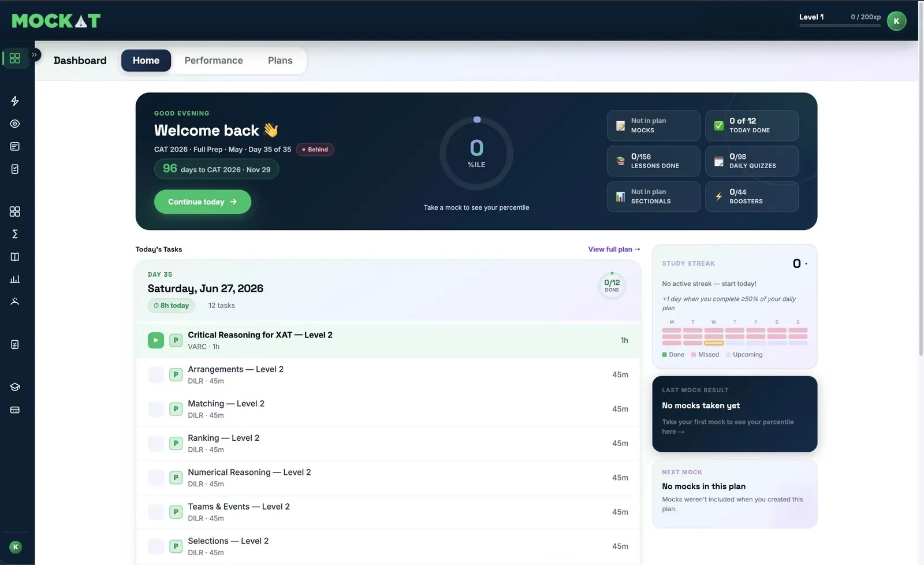Click the Today Done stat card
The width and height of the screenshot is (924, 565).
[x=752, y=125]
